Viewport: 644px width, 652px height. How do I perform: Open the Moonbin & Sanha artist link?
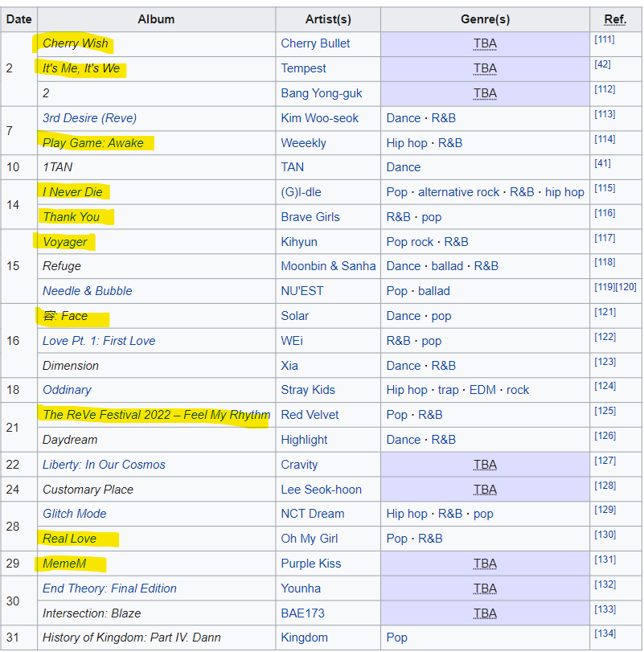tap(329, 267)
